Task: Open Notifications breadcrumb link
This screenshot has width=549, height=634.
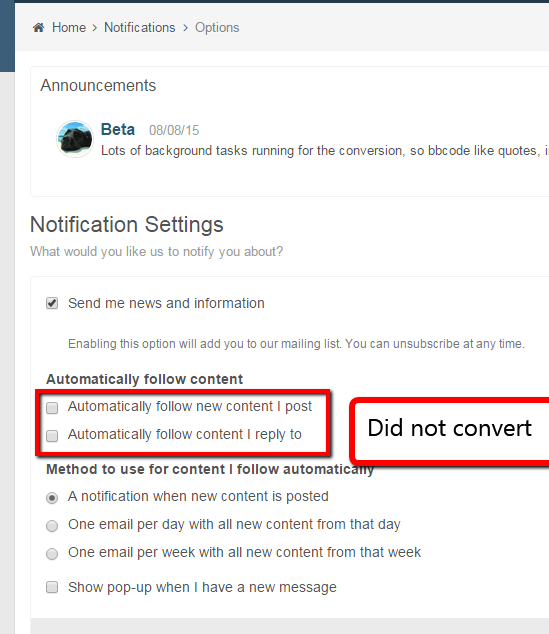Action: point(140,27)
